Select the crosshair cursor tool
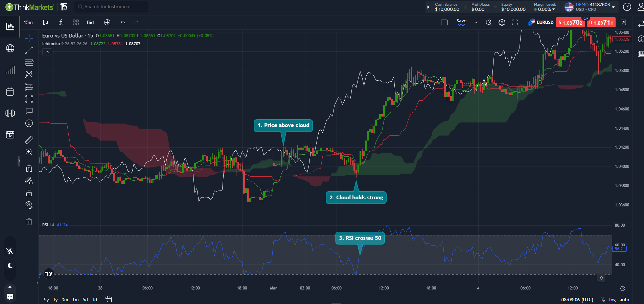This screenshot has width=644, height=304. 29,38
